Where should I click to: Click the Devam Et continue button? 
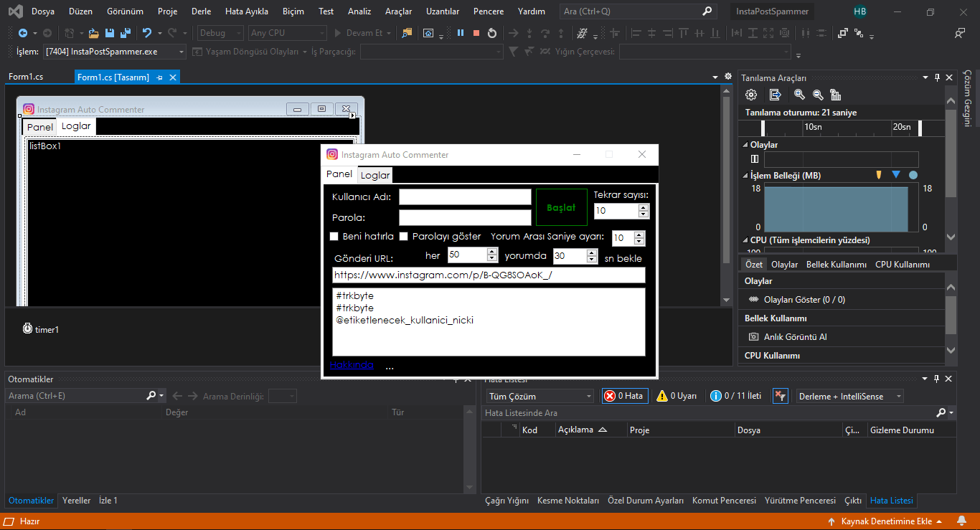(362, 33)
